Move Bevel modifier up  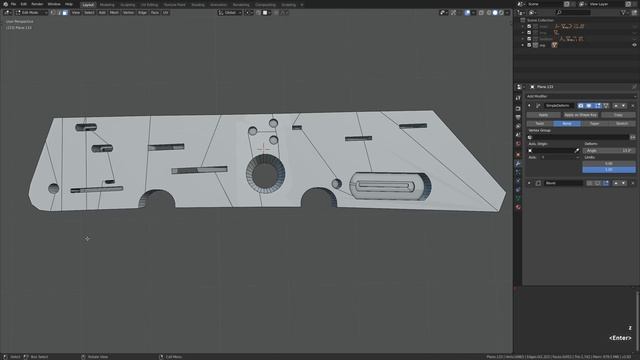pyautogui.click(x=616, y=183)
